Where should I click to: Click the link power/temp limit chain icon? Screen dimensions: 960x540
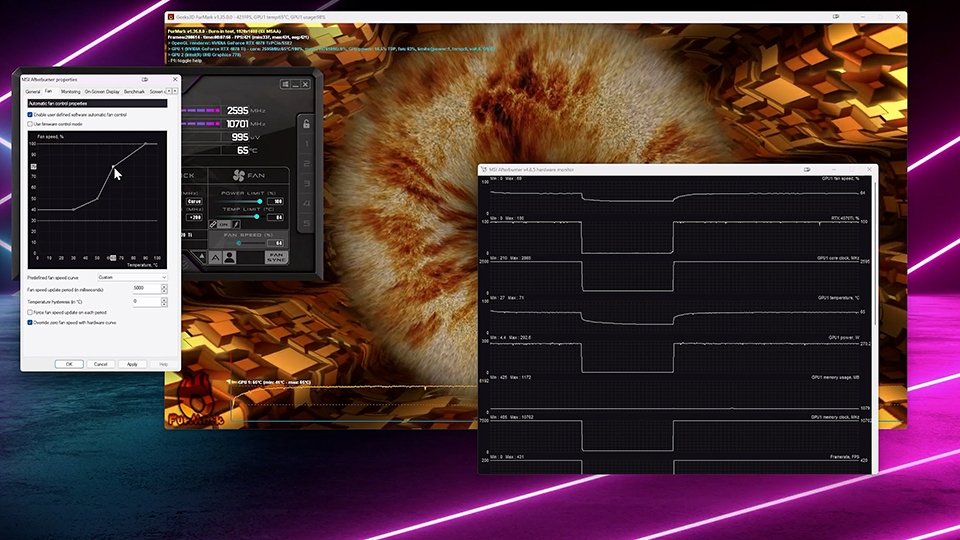[x=212, y=225]
